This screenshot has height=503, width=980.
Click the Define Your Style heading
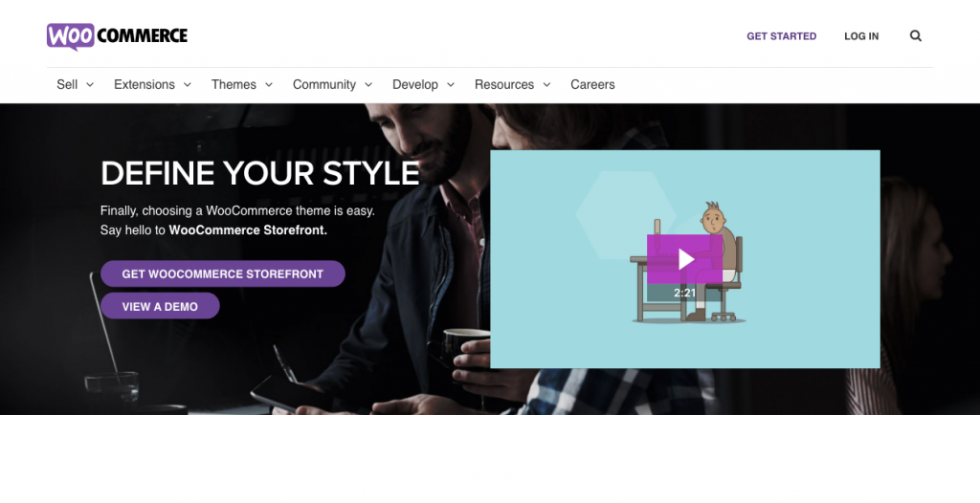260,173
